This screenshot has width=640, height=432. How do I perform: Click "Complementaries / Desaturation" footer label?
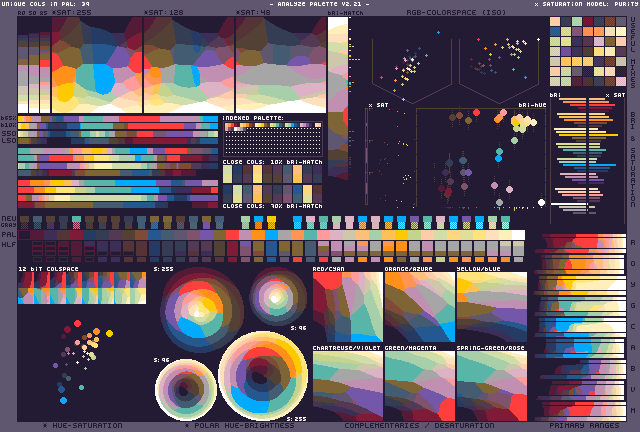[x=419, y=425]
